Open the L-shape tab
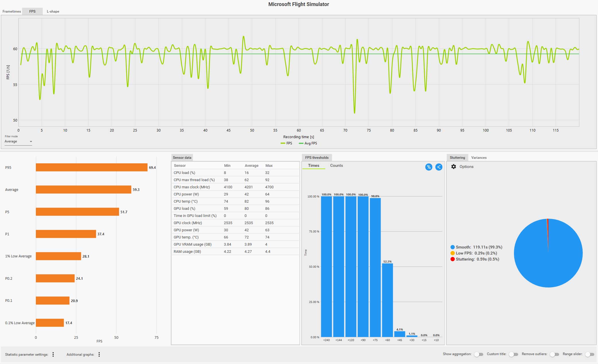 53,11
